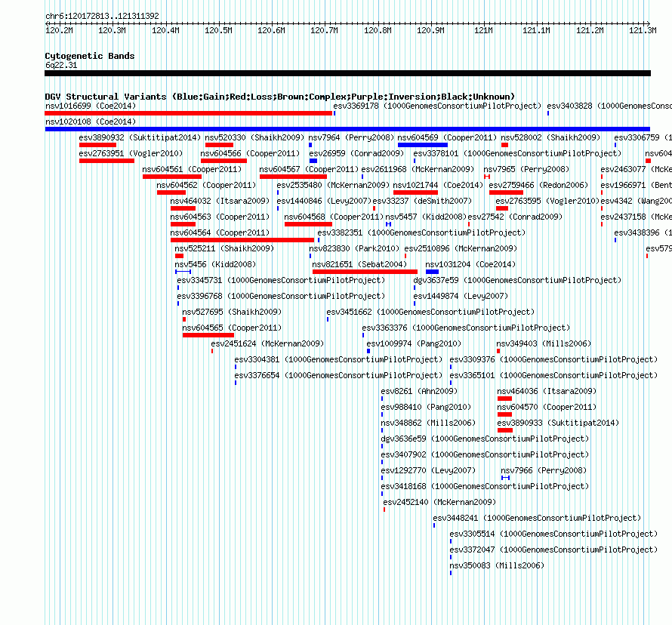
Task: Click esv26959 (Conrad2009) label
Action: click(x=356, y=153)
